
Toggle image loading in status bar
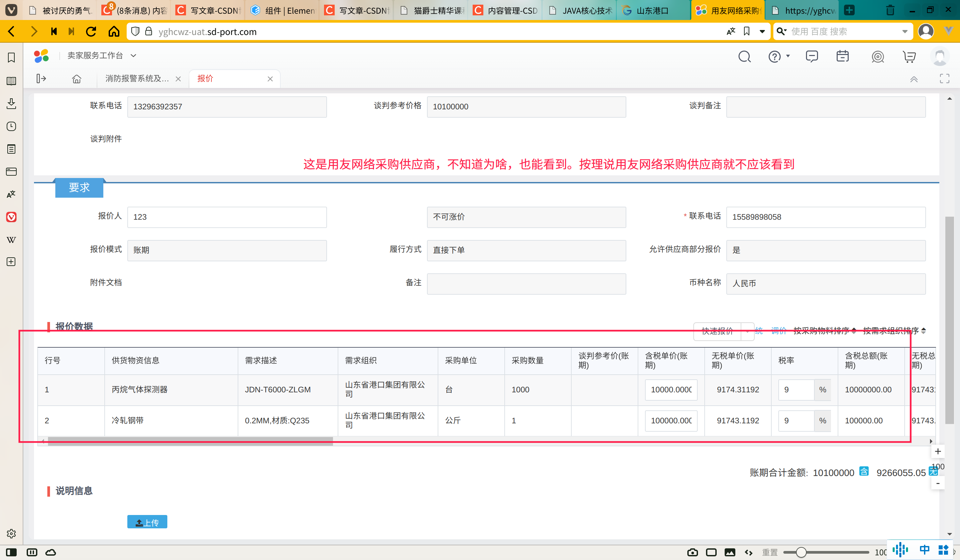(x=730, y=552)
